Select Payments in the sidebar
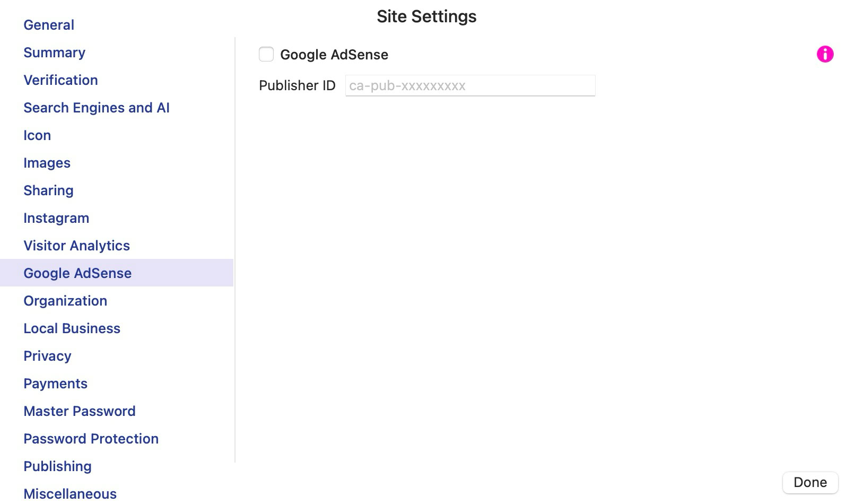The width and height of the screenshot is (854, 504). [x=55, y=384]
